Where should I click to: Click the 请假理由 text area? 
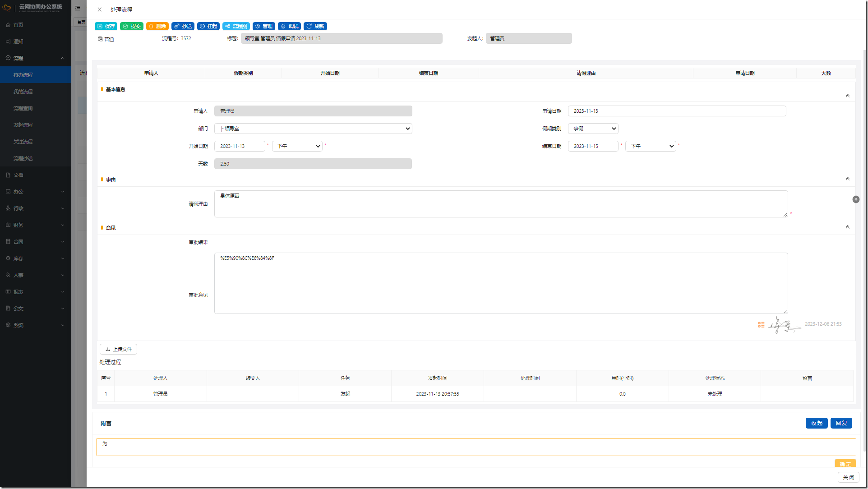(501, 204)
